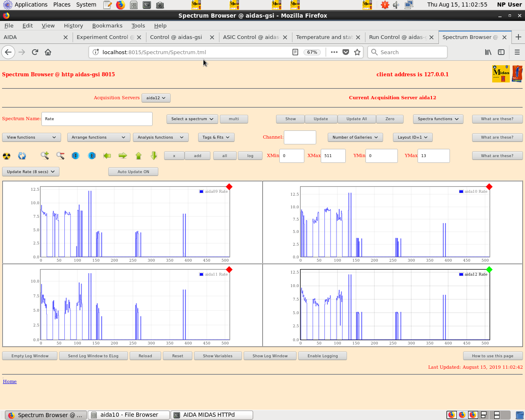Image resolution: width=525 pixels, height=420 pixels.
Task: Open the Tools menu
Action: tap(138, 25)
